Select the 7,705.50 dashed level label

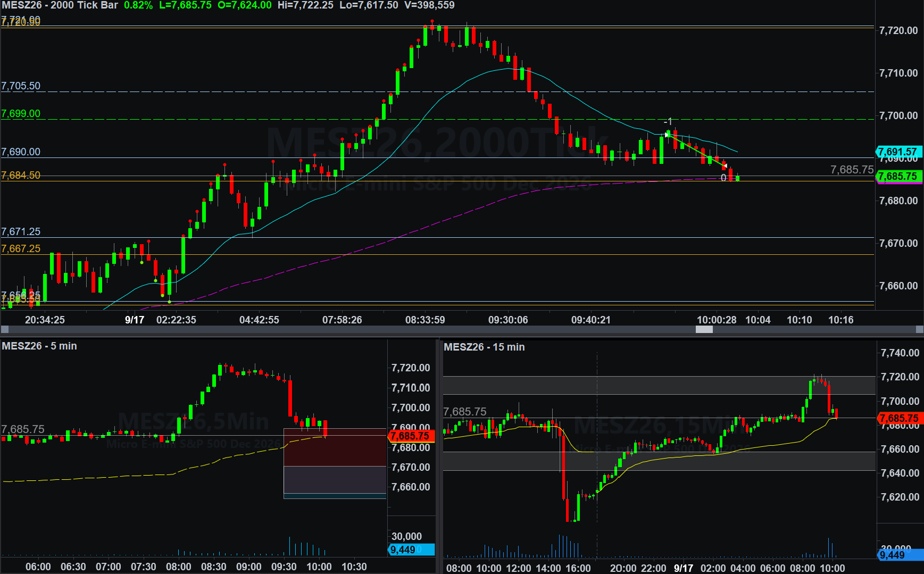(x=21, y=86)
